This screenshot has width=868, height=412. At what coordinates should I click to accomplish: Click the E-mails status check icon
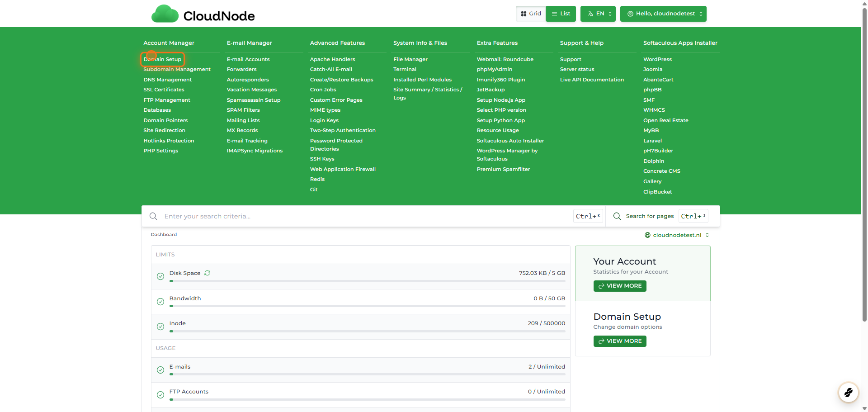click(x=160, y=370)
